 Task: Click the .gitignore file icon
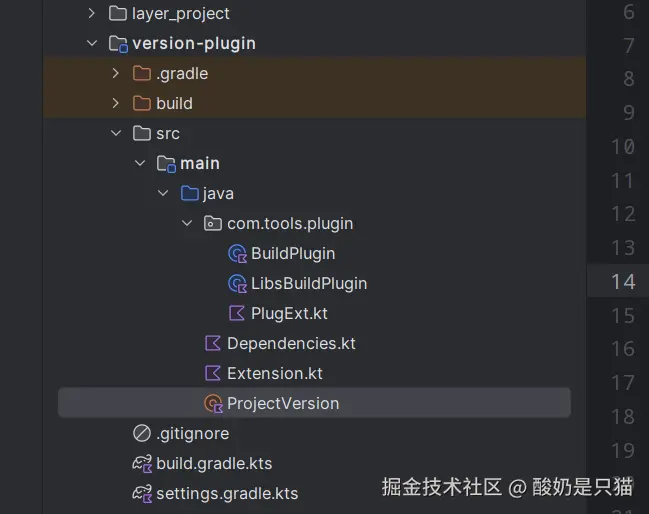(x=141, y=433)
